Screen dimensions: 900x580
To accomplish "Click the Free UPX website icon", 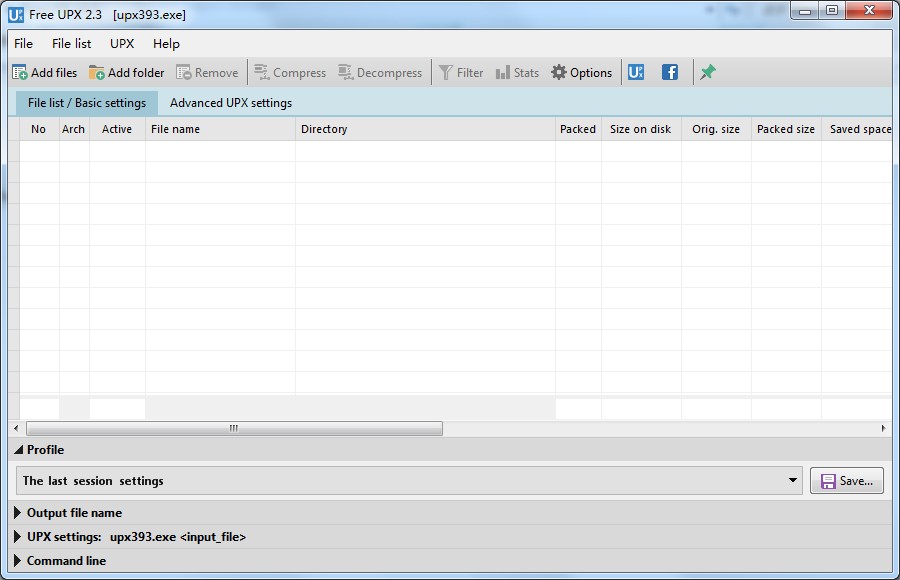I will (636, 72).
